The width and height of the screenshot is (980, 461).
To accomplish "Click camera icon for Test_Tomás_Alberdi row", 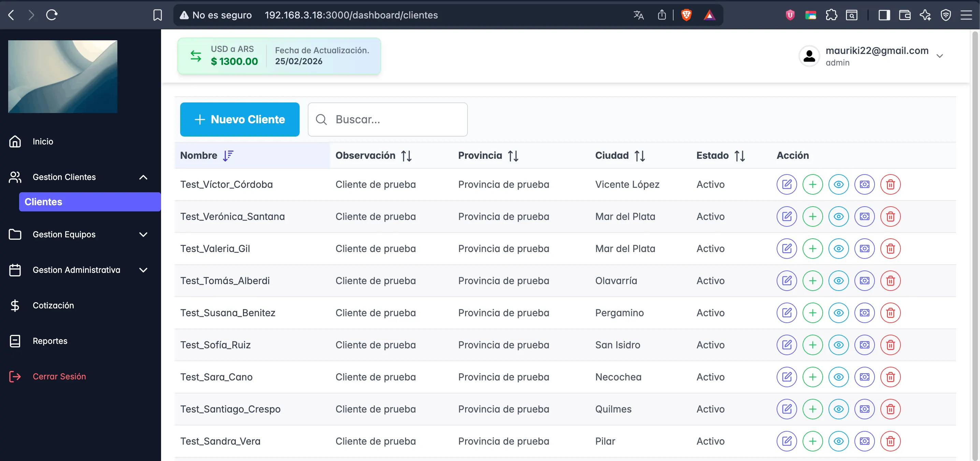I will click(864, 281).
